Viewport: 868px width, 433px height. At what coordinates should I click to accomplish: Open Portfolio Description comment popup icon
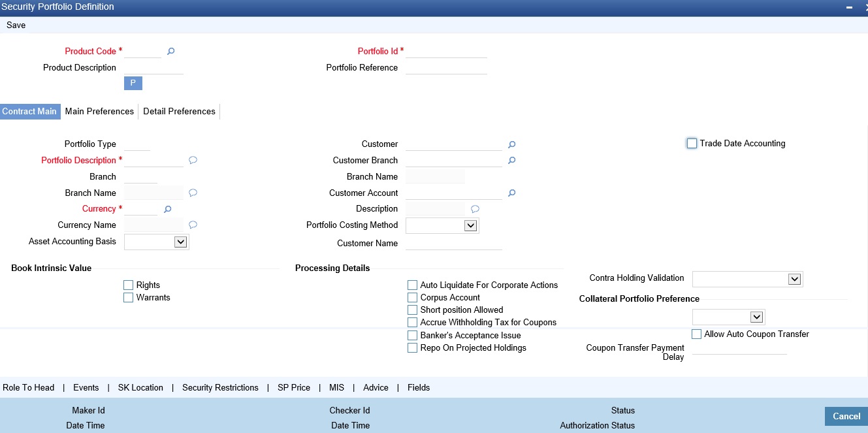point(193,160)
